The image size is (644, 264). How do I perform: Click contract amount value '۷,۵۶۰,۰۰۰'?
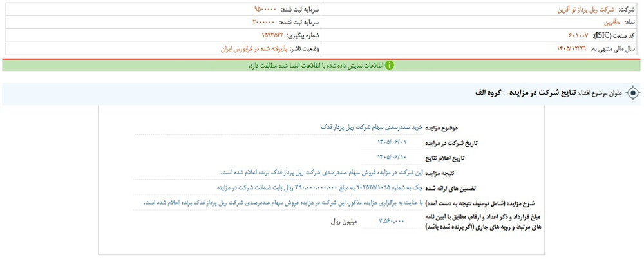(x=392, y=221)
